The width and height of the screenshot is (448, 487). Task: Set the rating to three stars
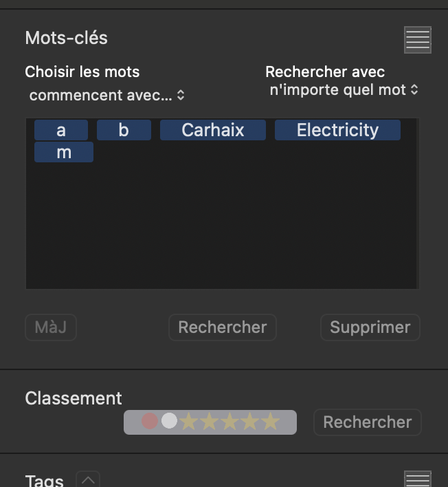229,422
